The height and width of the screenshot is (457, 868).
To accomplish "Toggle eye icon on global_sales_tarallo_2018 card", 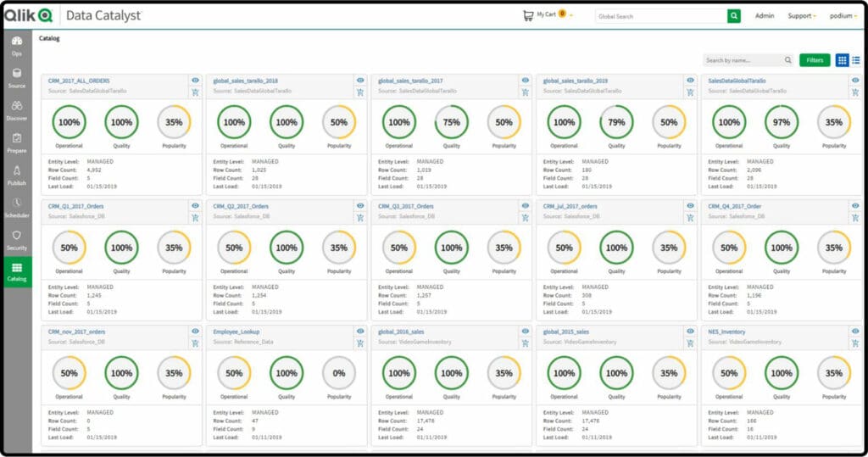I will point(360,81).
